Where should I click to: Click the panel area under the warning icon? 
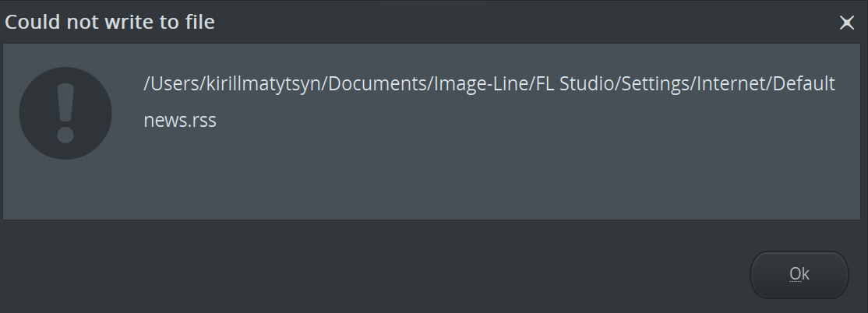coord(65,189)
